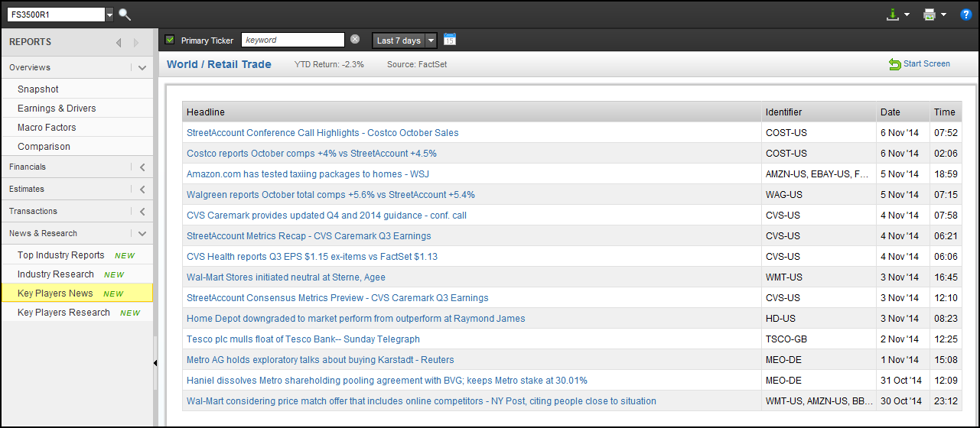Open Wal-Mart initiated neutral at Sterne headline
980x428 pixels.
click(286, 277)
